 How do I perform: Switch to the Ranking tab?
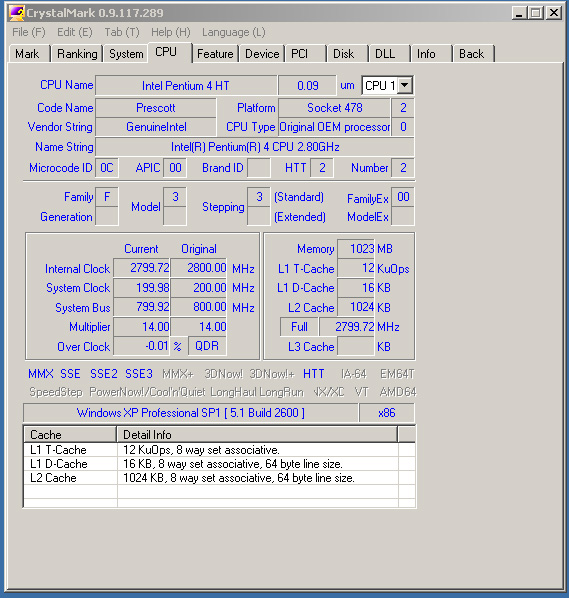pyautogui.click(x=77, y=54)
